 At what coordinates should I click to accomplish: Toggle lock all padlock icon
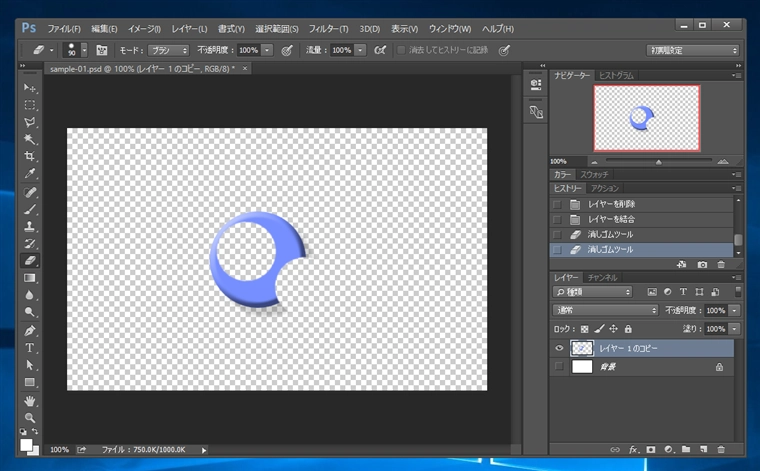628,329
